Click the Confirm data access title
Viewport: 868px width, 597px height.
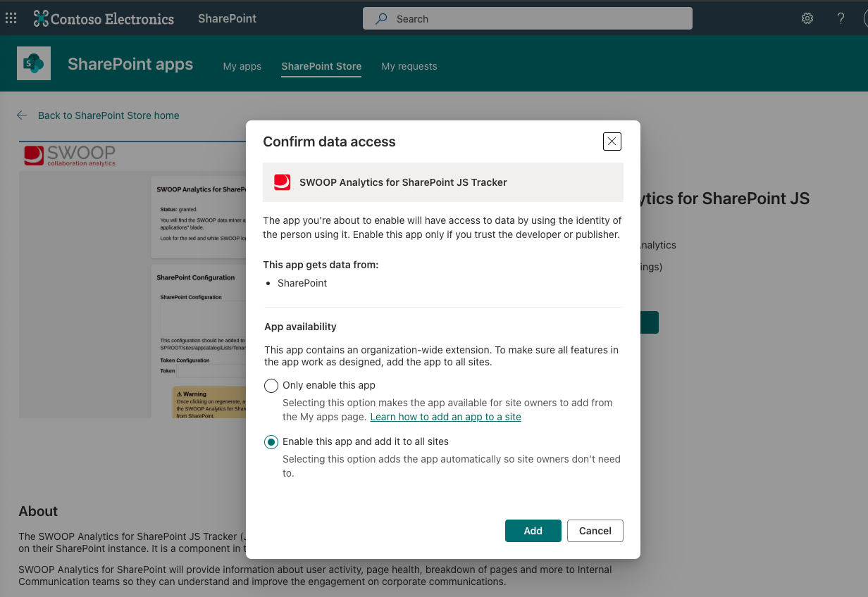point(329,142)
